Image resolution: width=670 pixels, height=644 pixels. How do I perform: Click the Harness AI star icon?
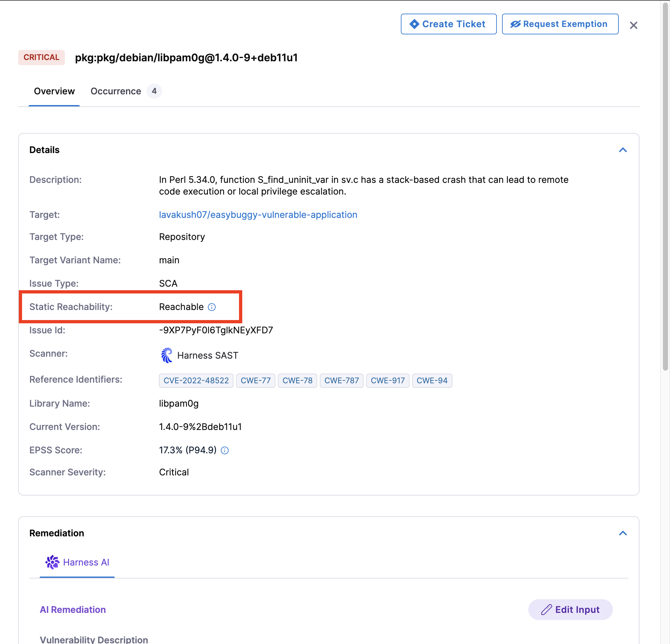click(x=52, y=562)
